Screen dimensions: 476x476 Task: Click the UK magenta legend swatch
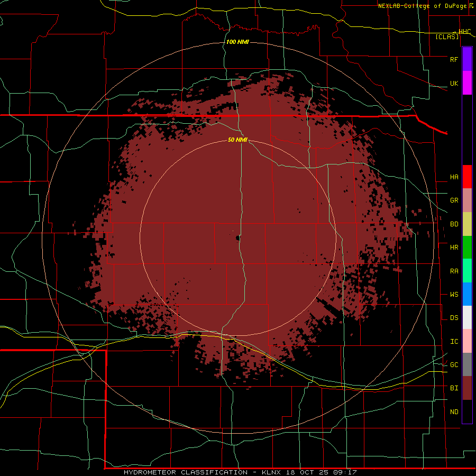(467, 83)
